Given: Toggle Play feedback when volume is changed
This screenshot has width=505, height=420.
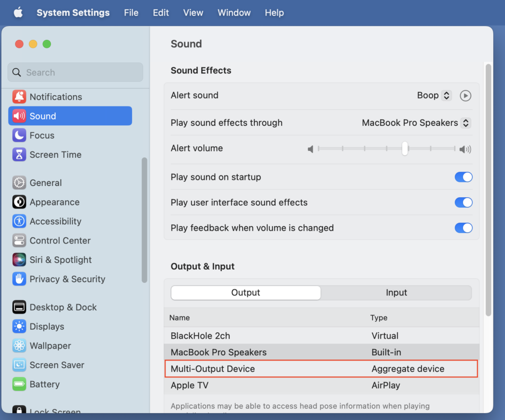Looking at the screenshot, I should [464, 228].
